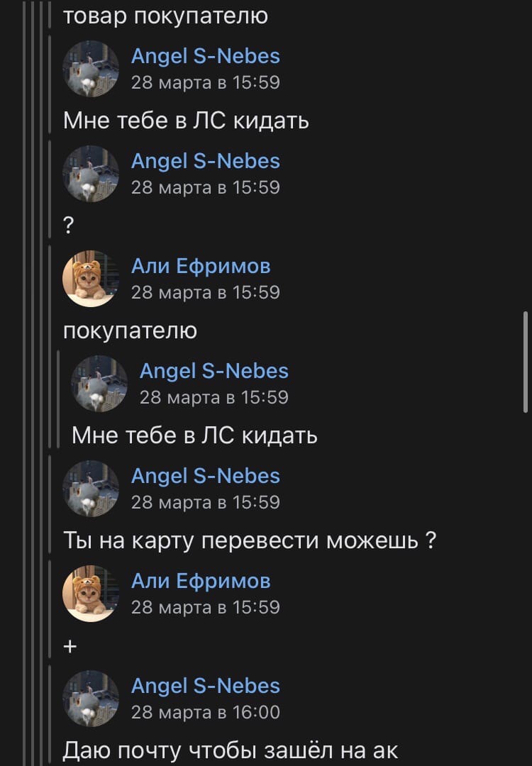Screen dimensions: 532x766
Task: Click the vertical scrollbar thumb on right edge
Action: pos(526,362)
